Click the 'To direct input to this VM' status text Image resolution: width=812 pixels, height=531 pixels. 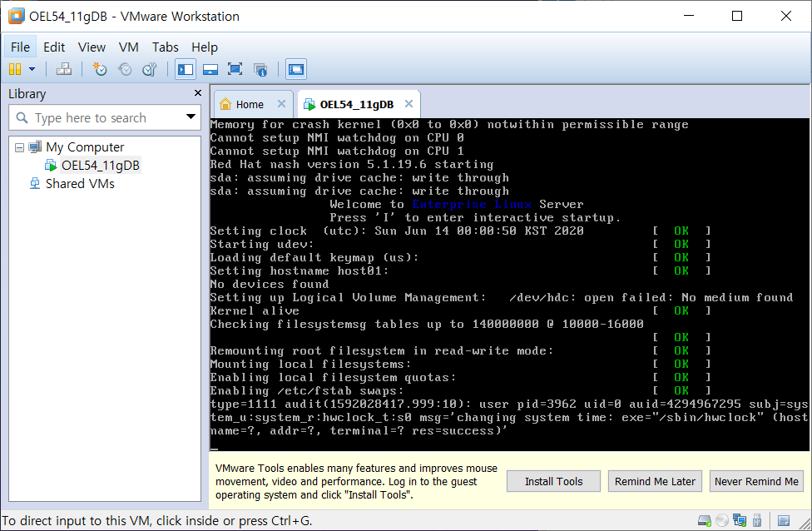[157, 521]
